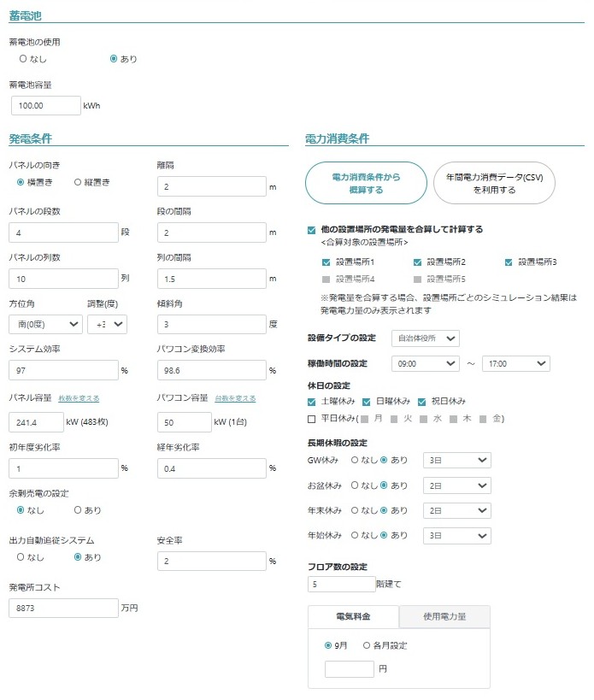Click the 安全率 input field

pos(212,562)
